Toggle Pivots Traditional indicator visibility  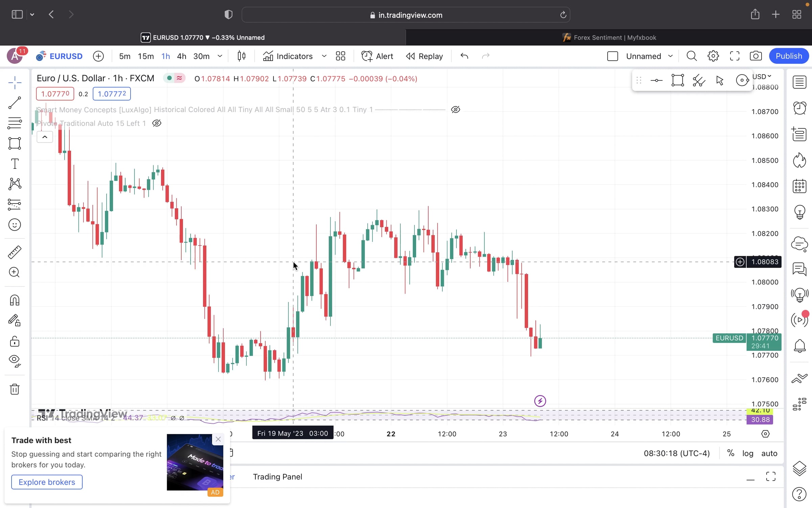pos(157,123)
